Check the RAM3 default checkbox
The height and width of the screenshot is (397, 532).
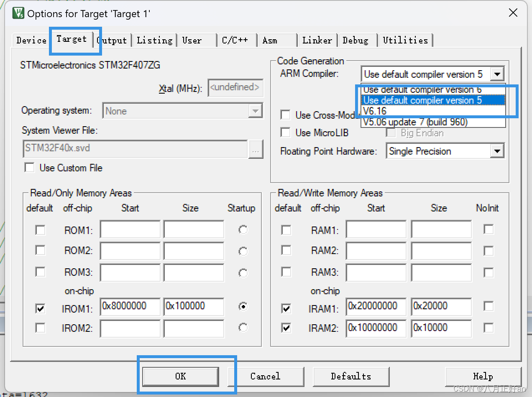[x=286, y=272]
